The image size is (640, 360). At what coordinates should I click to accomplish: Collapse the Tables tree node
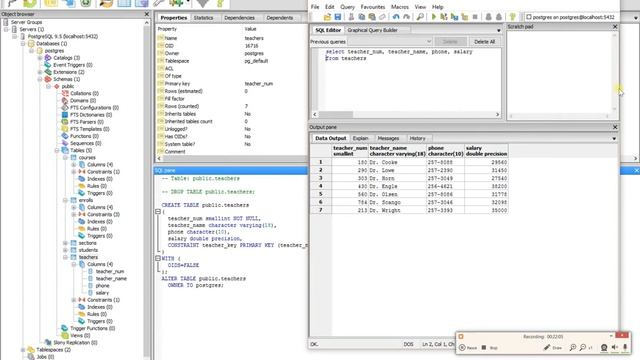coord(57,150)
